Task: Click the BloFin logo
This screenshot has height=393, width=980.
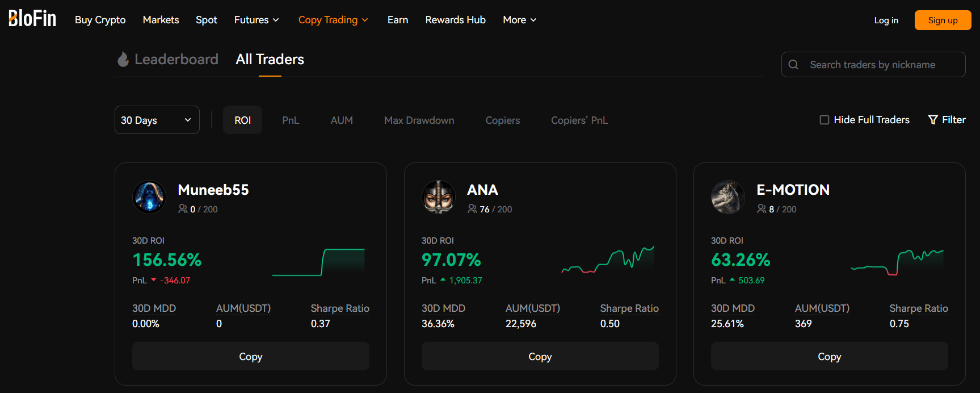Action: tap(32, 19)
